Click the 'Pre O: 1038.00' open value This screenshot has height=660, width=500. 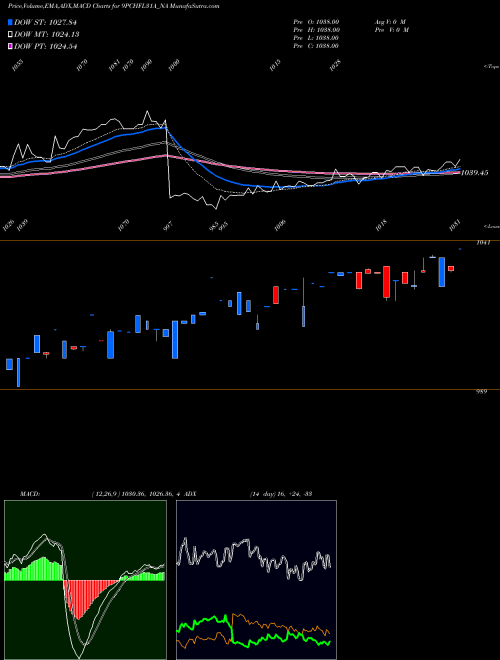pyautogui.click(x=316, y=22)
